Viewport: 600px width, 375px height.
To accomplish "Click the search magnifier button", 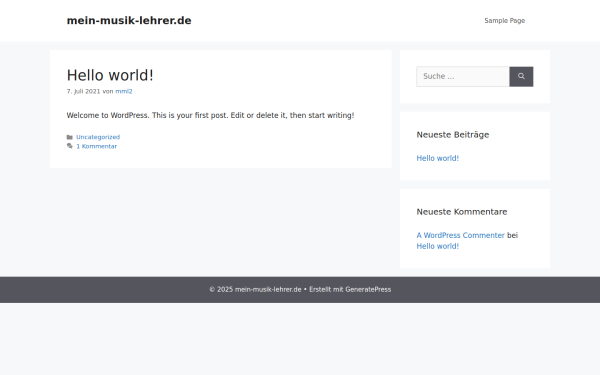I will coord(521,77).
